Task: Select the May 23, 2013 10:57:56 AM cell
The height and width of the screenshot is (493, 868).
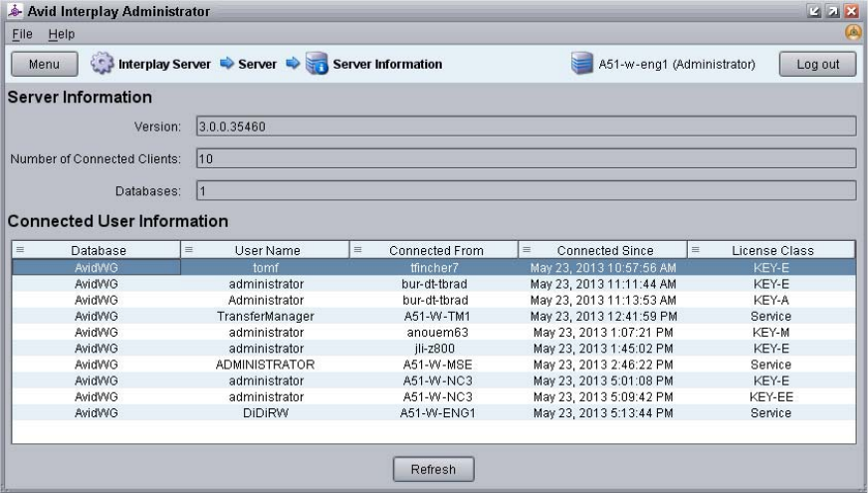Action: point(603,268)
